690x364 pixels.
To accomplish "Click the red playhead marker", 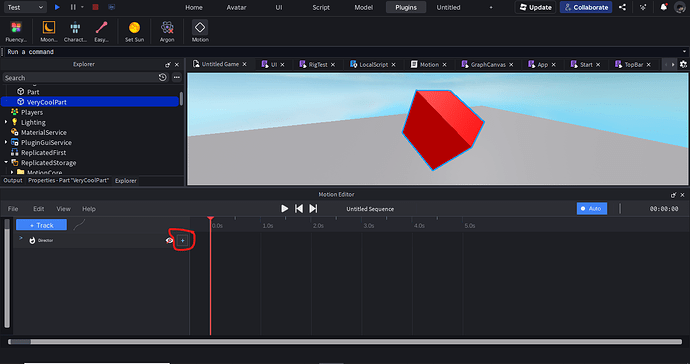I will 210,219.
